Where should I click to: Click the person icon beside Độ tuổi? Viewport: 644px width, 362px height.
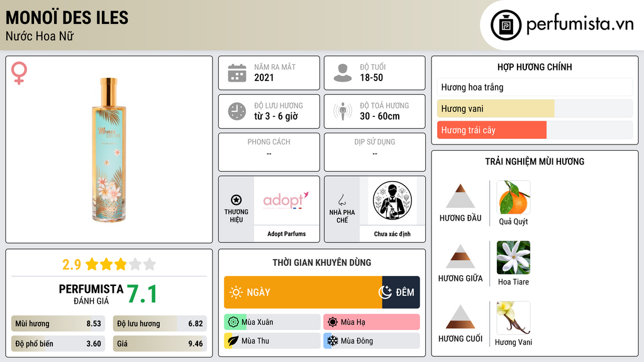tap(343, 73)
